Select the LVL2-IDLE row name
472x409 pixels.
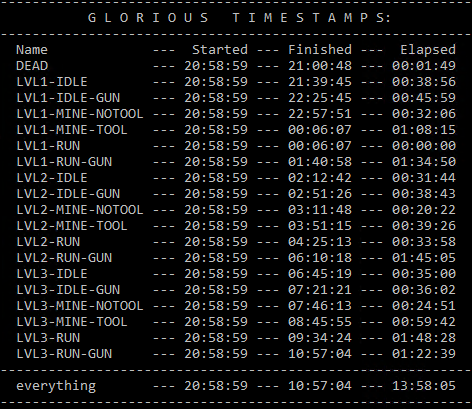(52, 178)
